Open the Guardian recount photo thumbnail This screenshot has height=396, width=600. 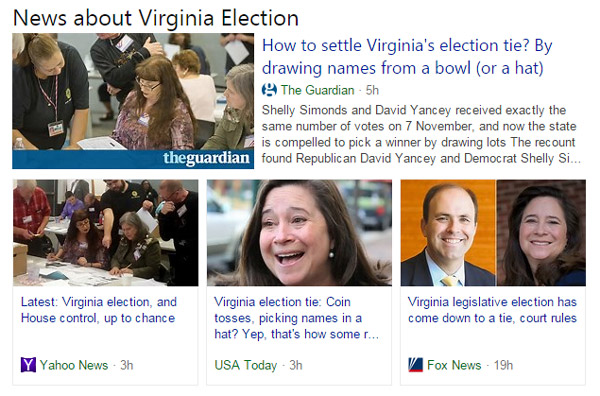(x=133, y=101)
